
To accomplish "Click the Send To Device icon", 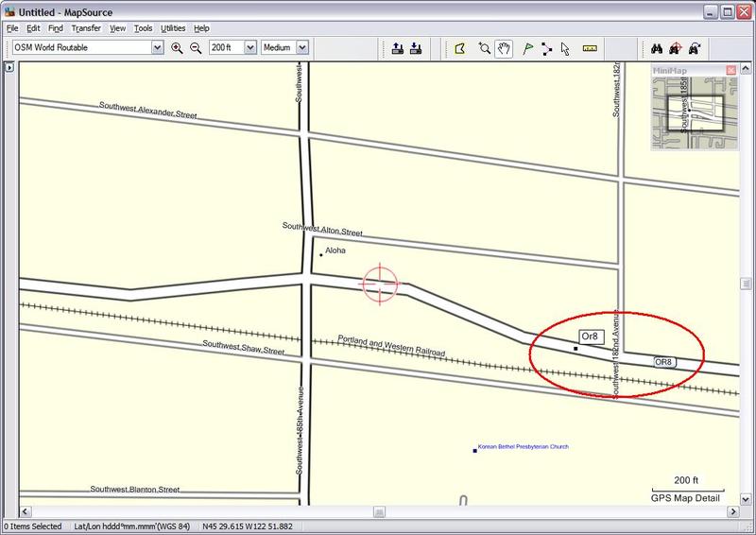I will point(397,48).
